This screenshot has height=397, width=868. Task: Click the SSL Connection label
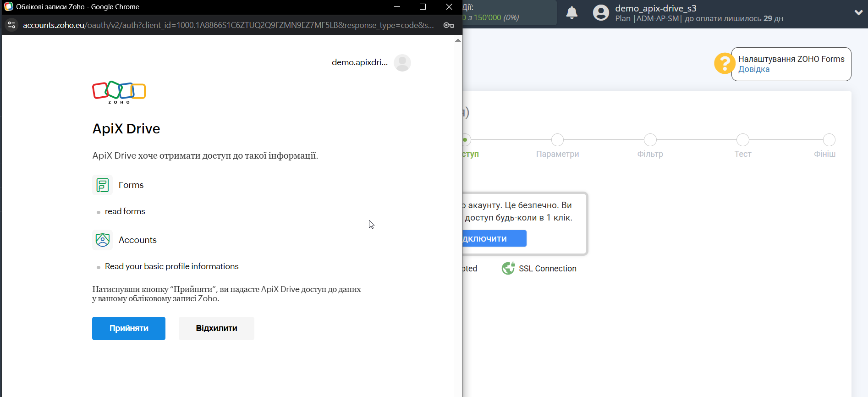click(x=548, y=269)
